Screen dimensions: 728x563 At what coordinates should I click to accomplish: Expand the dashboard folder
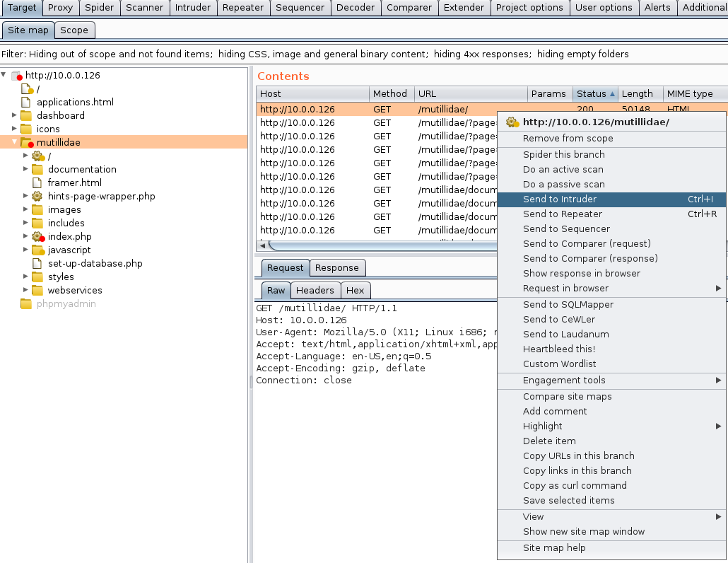tap(14, 115)
